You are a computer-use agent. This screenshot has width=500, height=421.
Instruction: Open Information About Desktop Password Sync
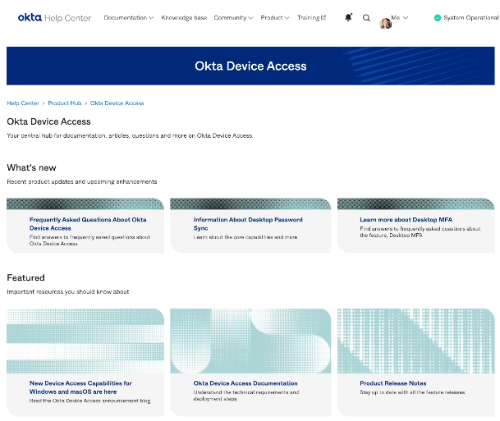pos(248,224)
